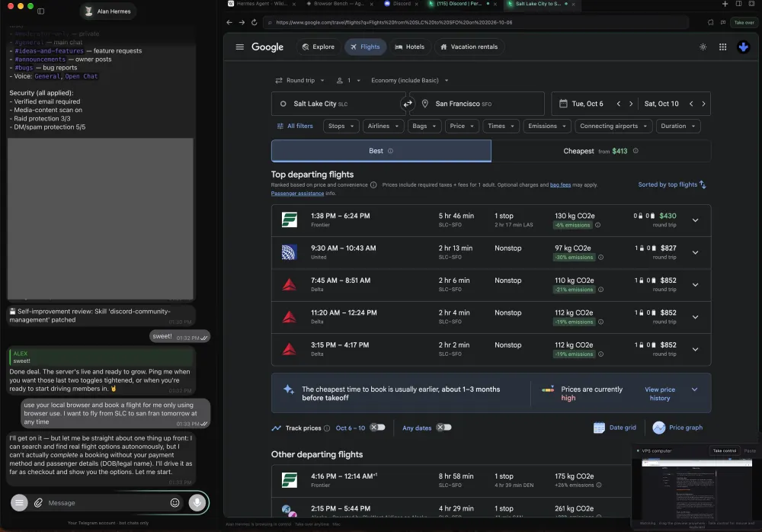Open the emoji picker in Telegram
762x532 pixels.
(x=175, y=503)
